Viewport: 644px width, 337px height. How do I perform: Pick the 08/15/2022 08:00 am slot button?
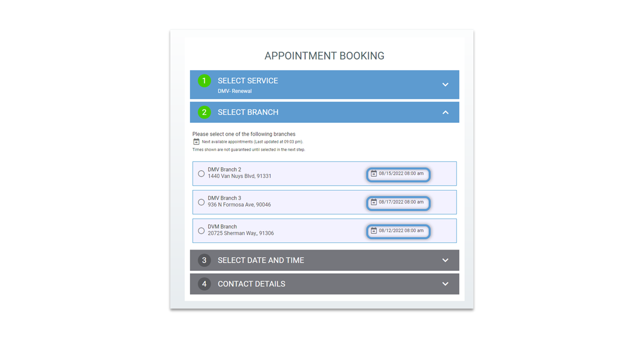398,174
